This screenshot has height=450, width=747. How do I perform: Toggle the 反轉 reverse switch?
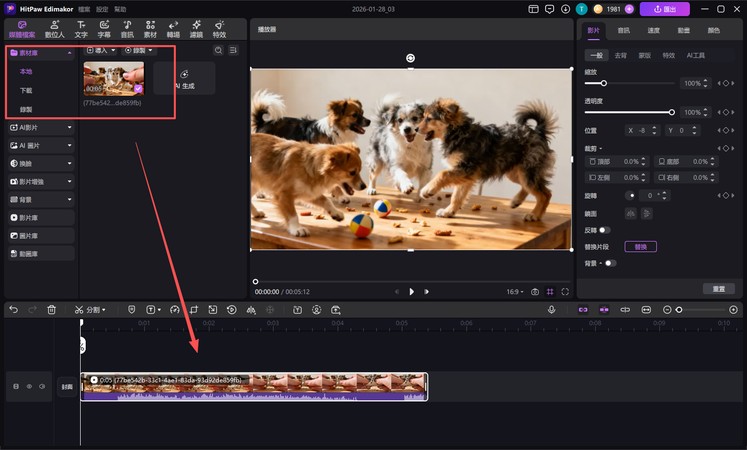tap(605, 230)
